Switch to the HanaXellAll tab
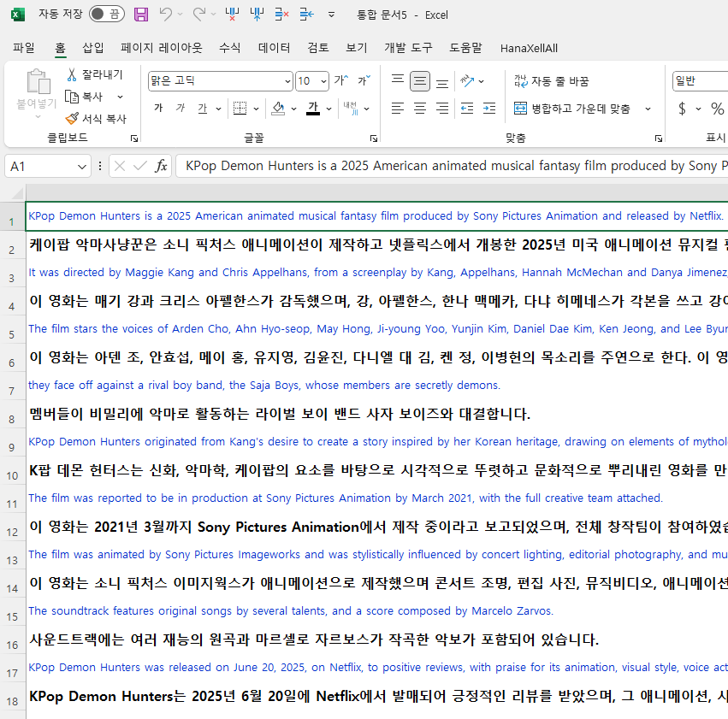 coord(529,48)
